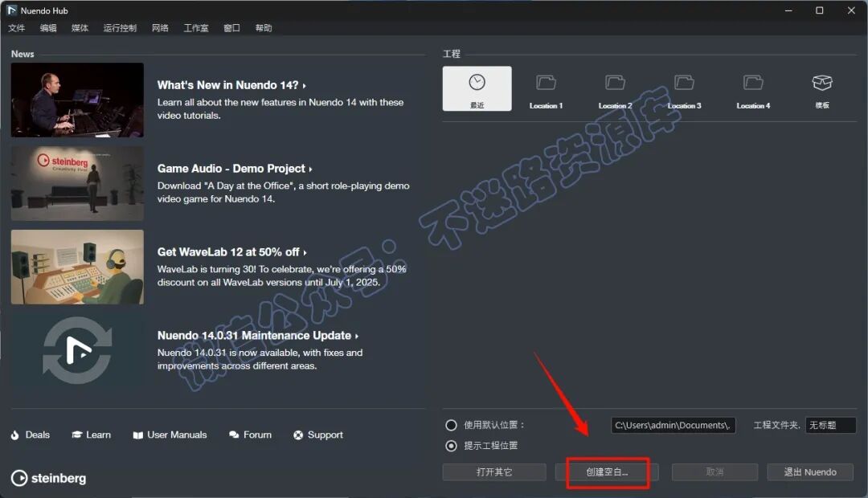Click the Steinberg office game thumbnail

tap(77, 183)
